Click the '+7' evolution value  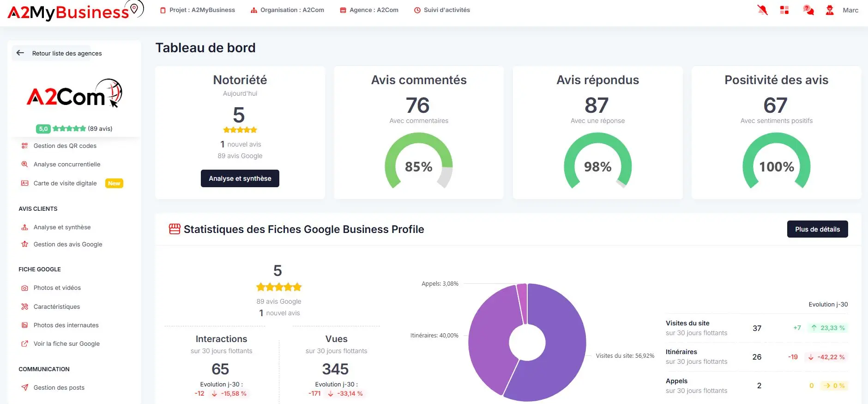(x=797, y=328)
